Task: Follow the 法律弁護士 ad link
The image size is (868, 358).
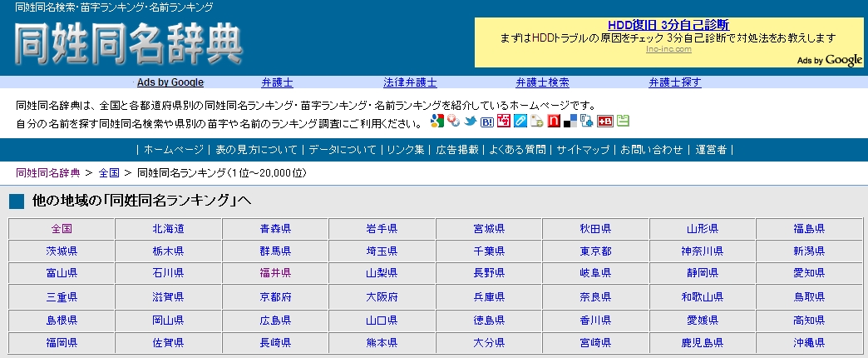Action: [410, 82]
